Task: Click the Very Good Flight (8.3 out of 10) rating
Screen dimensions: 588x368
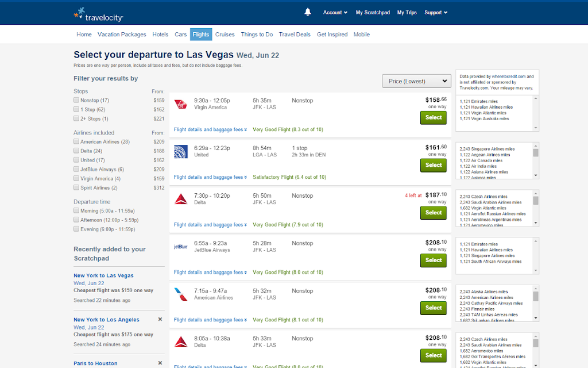Action: click(x=288, y=129)
